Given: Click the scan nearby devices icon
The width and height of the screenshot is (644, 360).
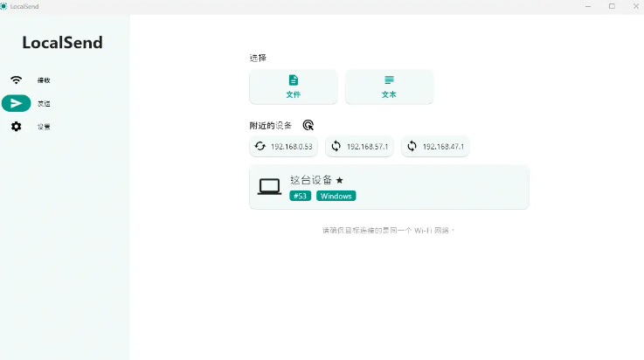Looking at the screenshot, I should (308, 125).
